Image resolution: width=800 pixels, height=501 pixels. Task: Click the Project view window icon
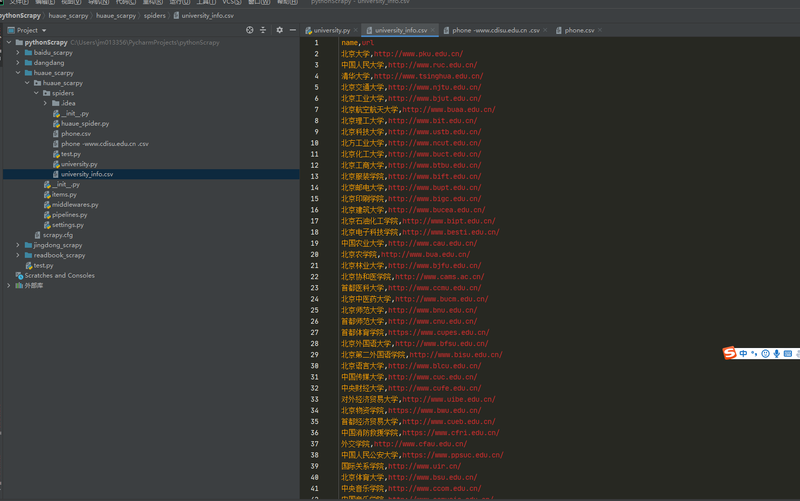click(11, 30)
